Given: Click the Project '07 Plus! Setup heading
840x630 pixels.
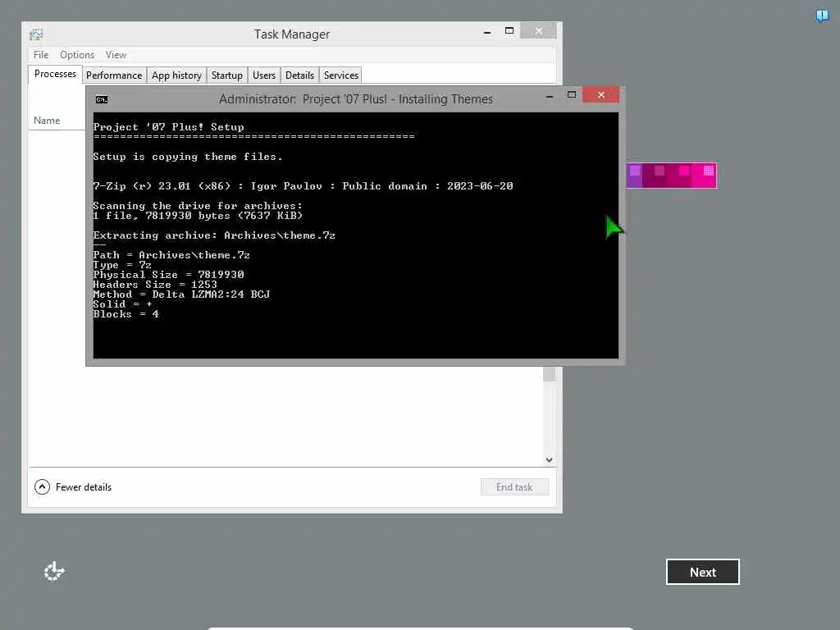Looking at the screenshot, I should tap(168, 127).
